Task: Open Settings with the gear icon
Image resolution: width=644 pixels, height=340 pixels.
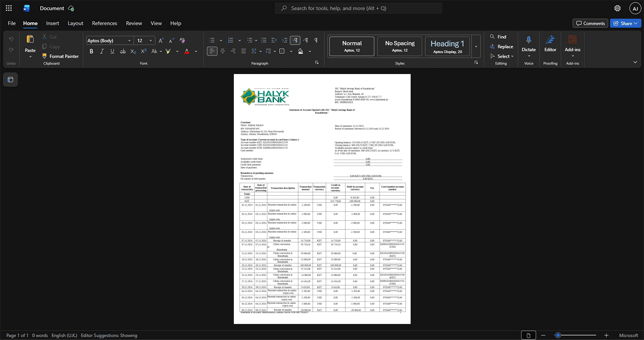Action: pos(617,8)
